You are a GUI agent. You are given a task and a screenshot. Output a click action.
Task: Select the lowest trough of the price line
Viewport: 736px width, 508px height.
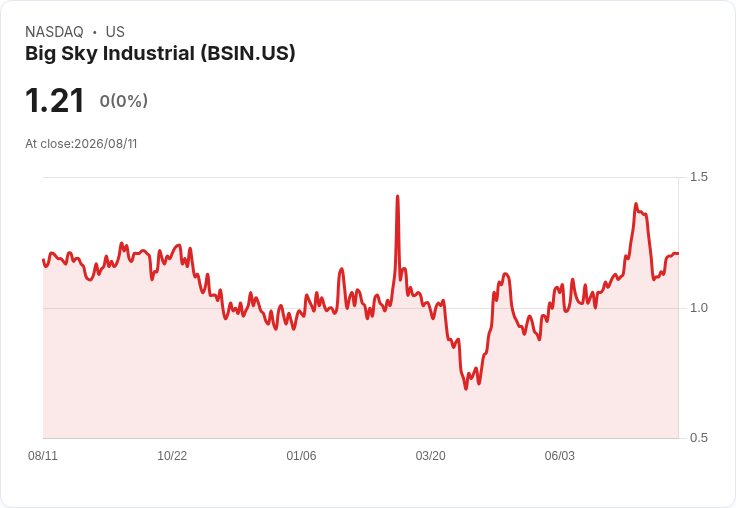pos(466,388)
